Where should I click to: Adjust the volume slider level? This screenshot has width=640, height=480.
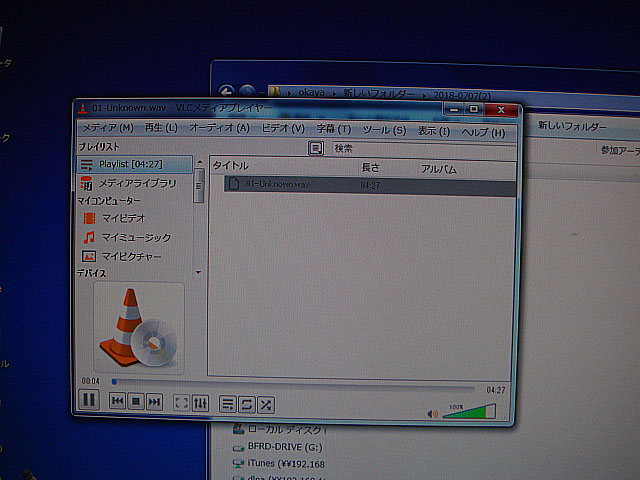click(x=469, y=411)
